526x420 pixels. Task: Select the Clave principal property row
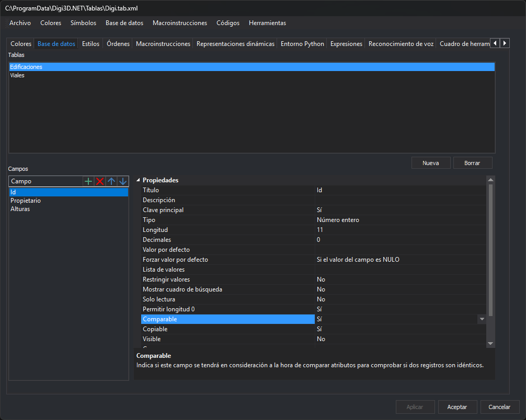click(313, 210)
